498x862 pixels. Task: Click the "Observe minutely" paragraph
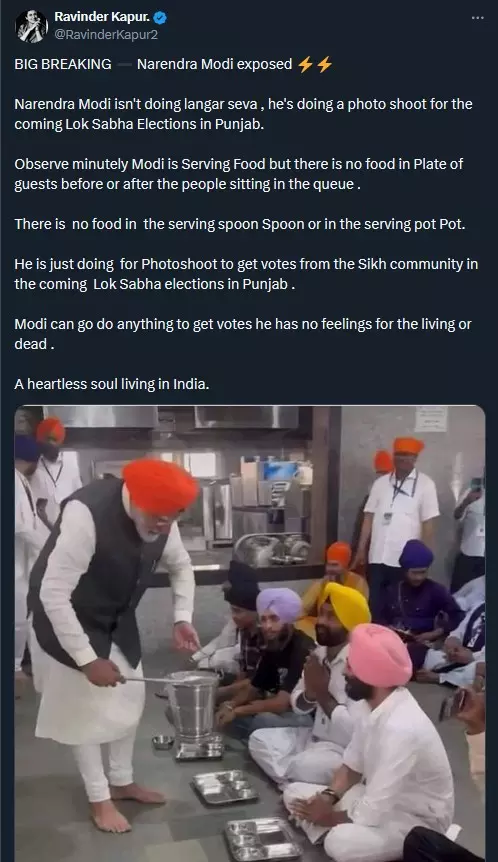[239, 174]
